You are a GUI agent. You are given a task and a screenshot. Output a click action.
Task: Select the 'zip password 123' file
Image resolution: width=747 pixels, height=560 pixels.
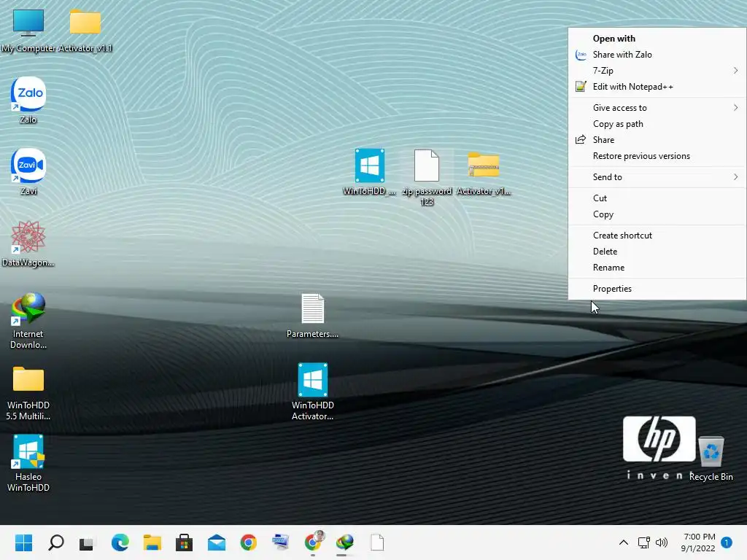pyautogui.click(x=427, y=177)
